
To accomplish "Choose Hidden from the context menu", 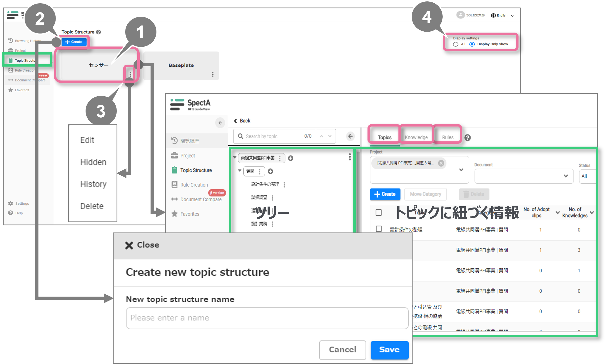I will (93, 162).
